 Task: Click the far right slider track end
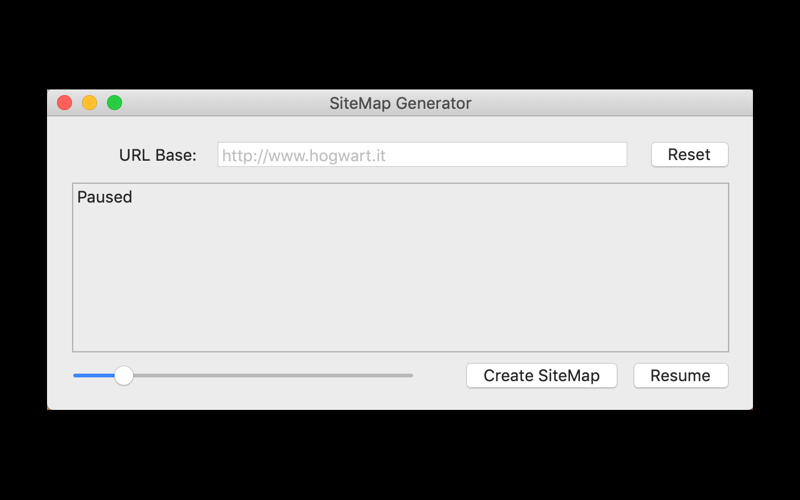410,376
